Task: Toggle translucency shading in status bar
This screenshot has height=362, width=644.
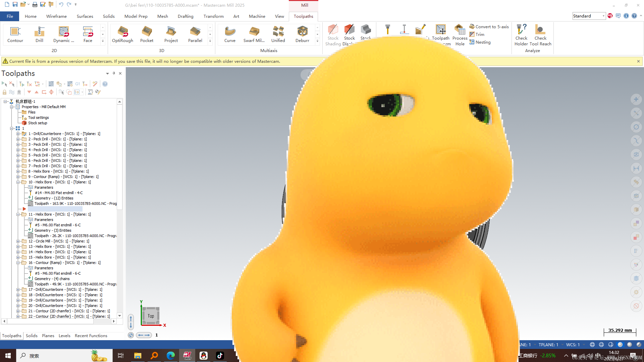Action: [x=639, y=345]
